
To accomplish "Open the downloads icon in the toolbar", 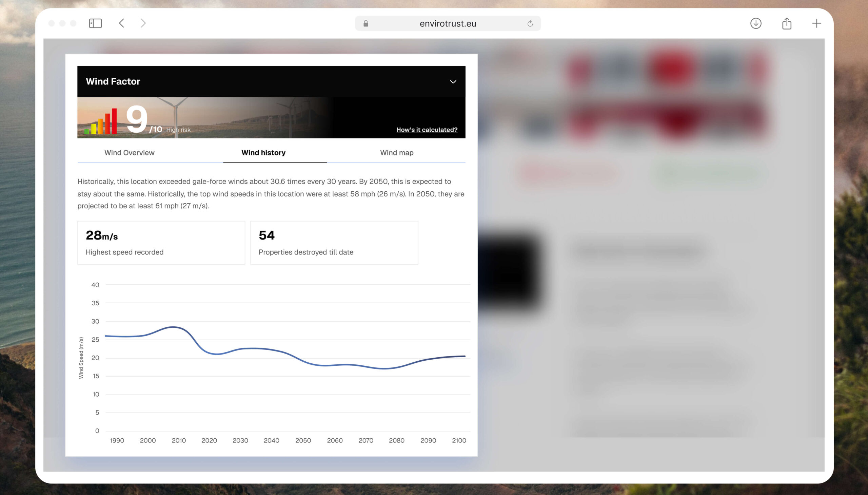I will coord(755,23).
